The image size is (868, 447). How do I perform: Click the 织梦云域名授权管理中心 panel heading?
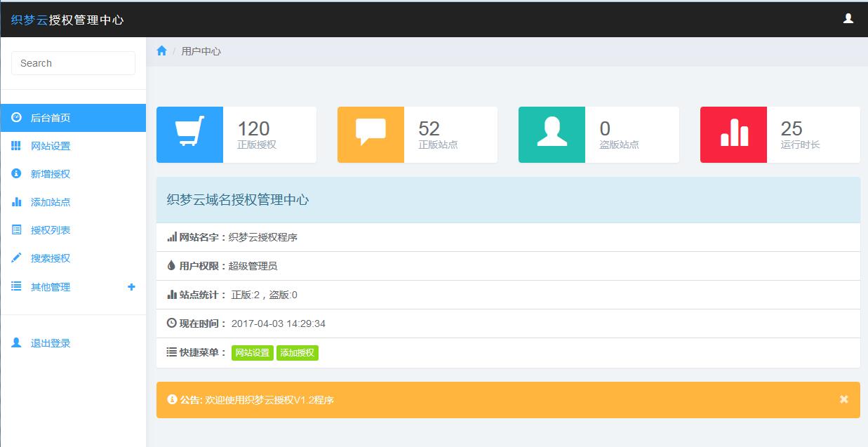click(238, 200)
